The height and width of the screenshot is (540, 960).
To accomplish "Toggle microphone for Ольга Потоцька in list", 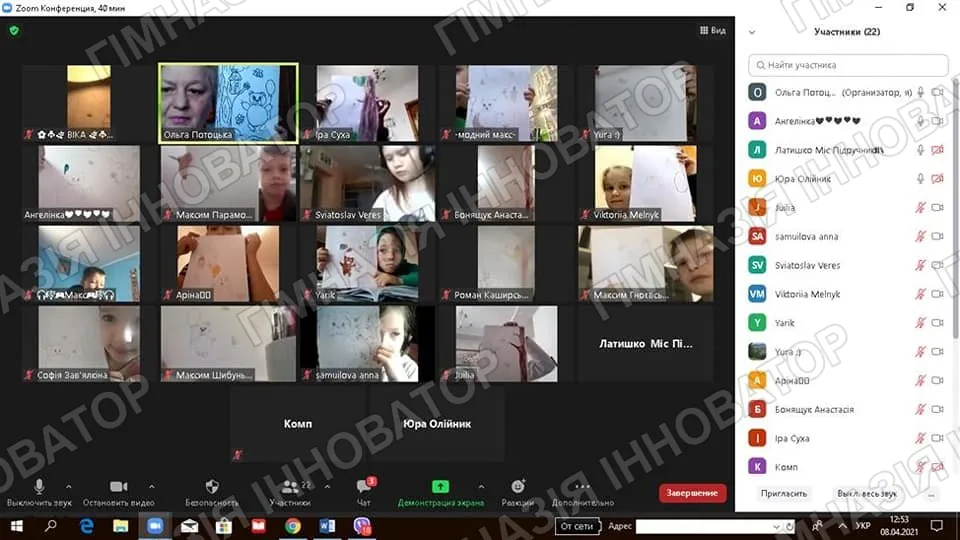I will (x=920, y=92).
